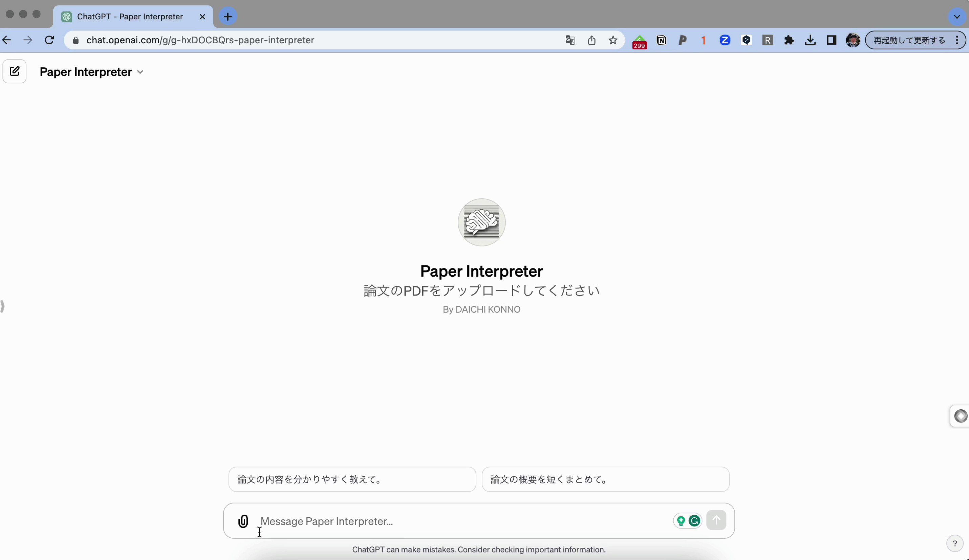View site info via lock icon
The width and height of the screenshot is (969, 560).
pyautogui.click(x=76, y=40)
